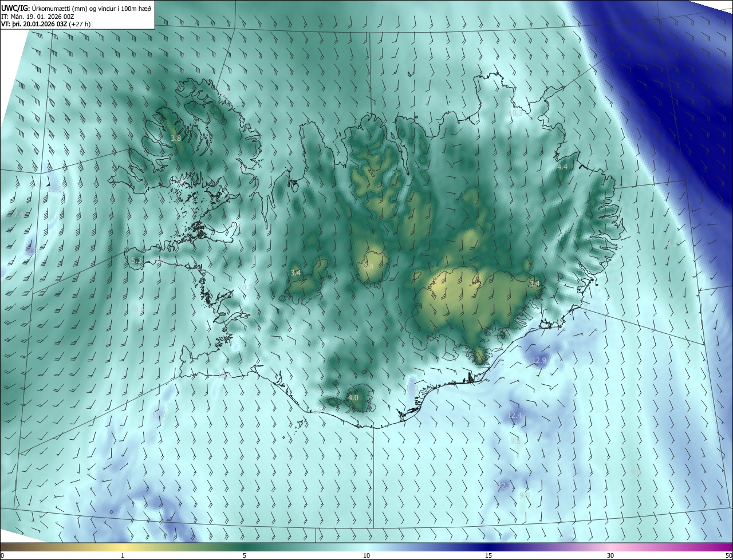Click the 12.3 value label
The image size is (733, 560).
[505, 486]
